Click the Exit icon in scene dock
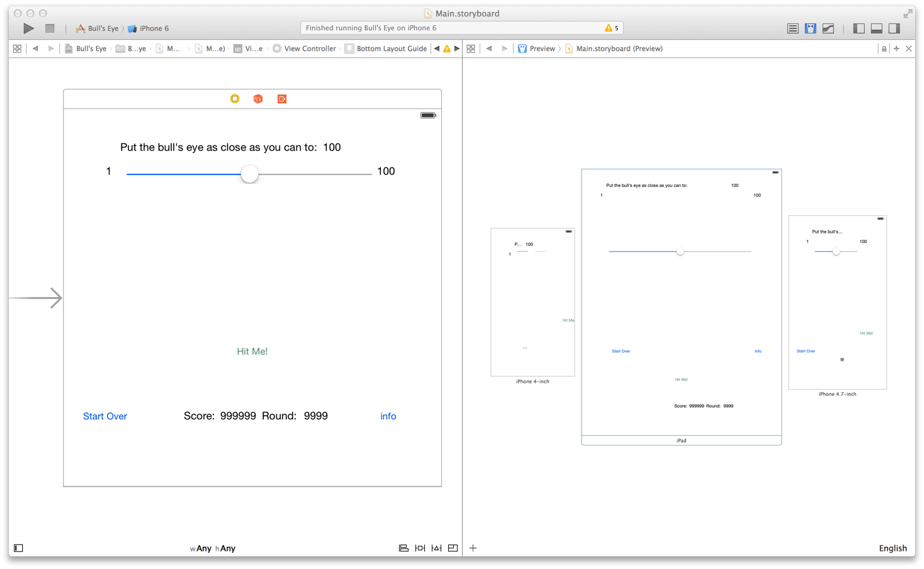924x569 pixels. [x=282, y=99]
